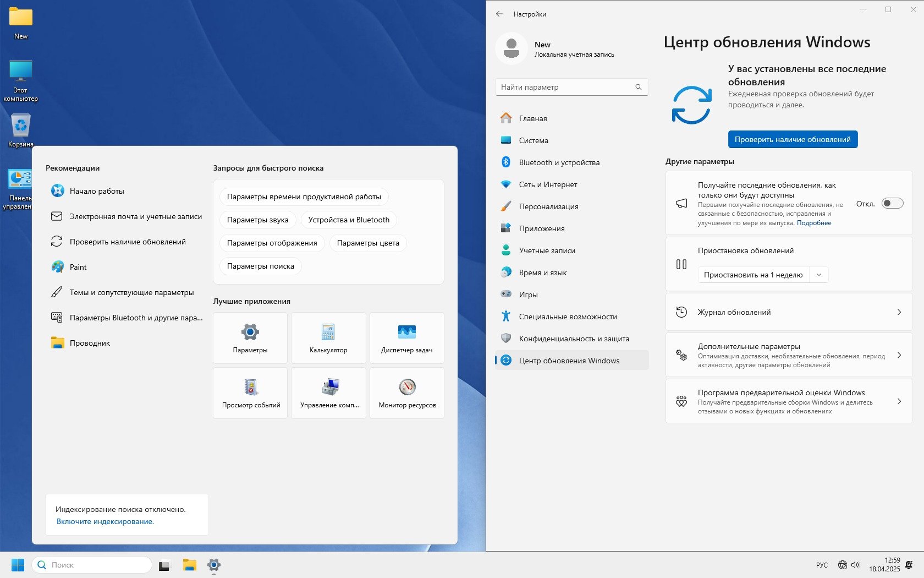Click the enable indexing link
924x578 pixels.
coord(105,521)
